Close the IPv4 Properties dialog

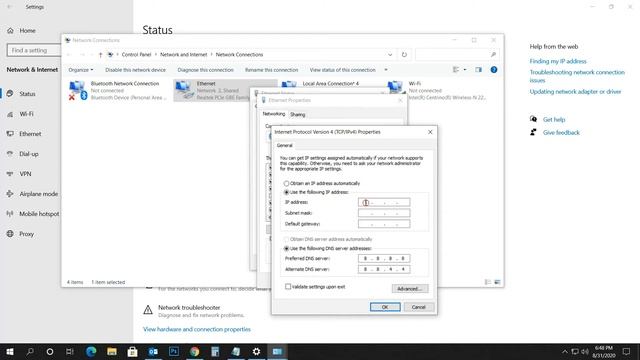(x=430, y=132)
